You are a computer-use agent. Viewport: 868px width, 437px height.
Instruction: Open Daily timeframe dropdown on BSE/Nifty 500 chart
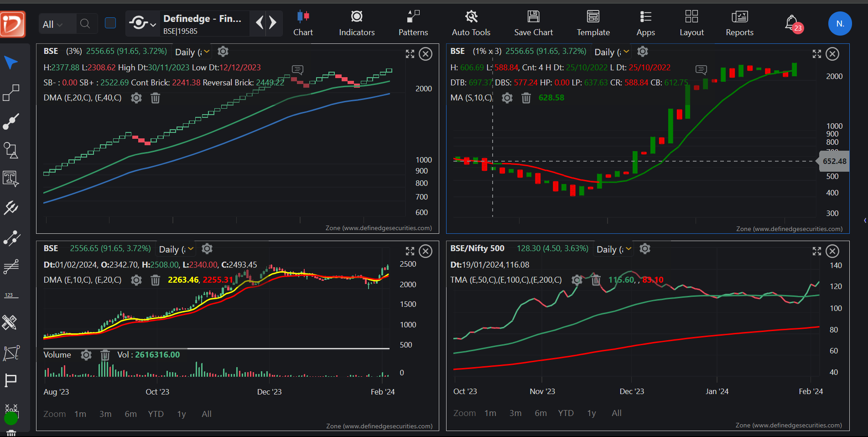pos(614,249)
